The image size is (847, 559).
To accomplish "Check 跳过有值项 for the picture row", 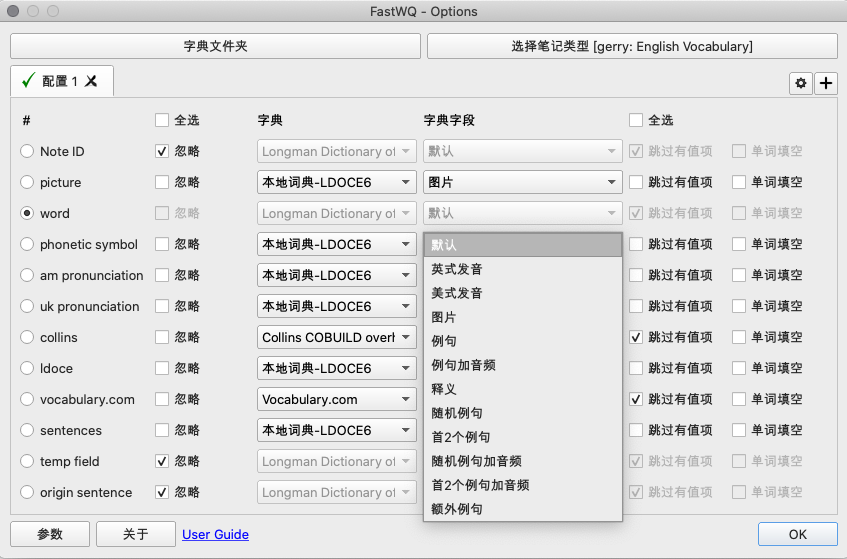I will click(636, 183).
